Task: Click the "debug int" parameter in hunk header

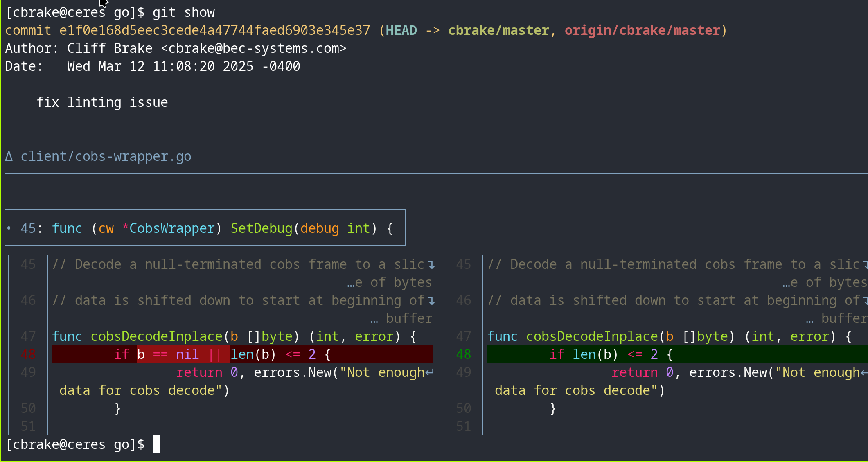Action: pyautogui.click(x=336, y=228)
